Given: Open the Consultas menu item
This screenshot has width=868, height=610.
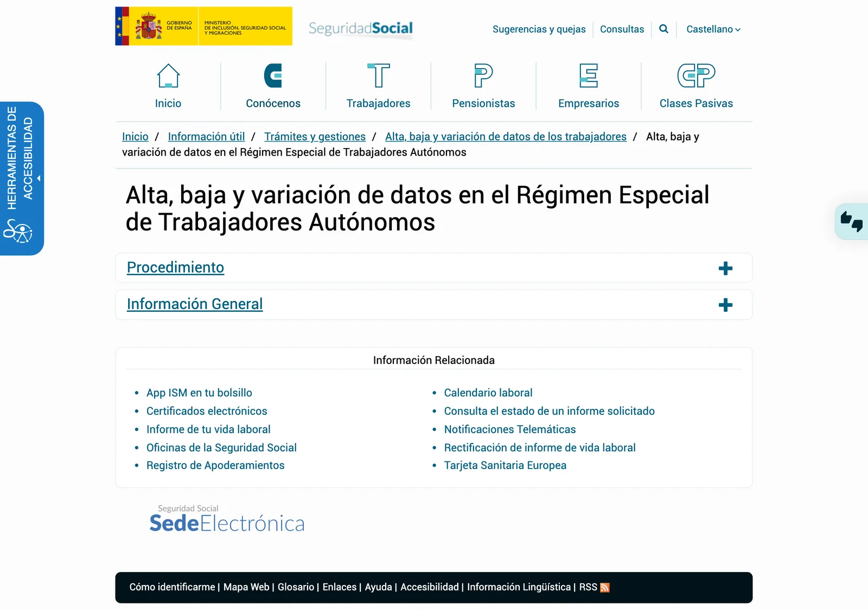Looking at the screenshot, I should [x=622, y=29].
